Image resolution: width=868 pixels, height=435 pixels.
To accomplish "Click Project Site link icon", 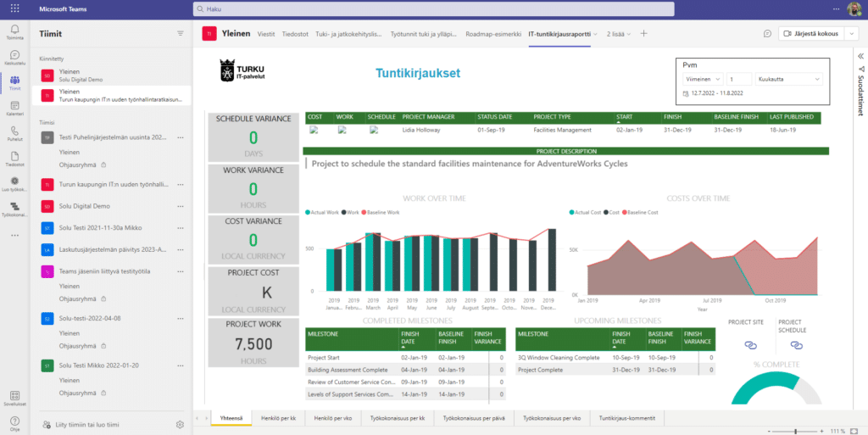I will point(750,345).
